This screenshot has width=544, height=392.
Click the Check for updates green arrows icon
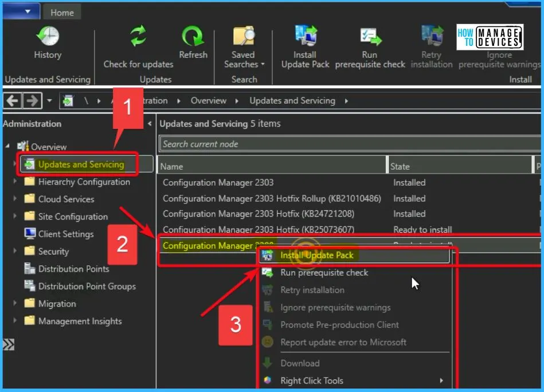[x=138, y=36]
